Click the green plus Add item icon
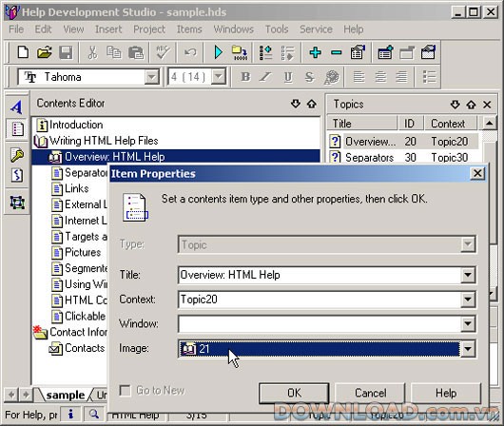This screenshot has width=504, height=426. [x=316, y=52]
